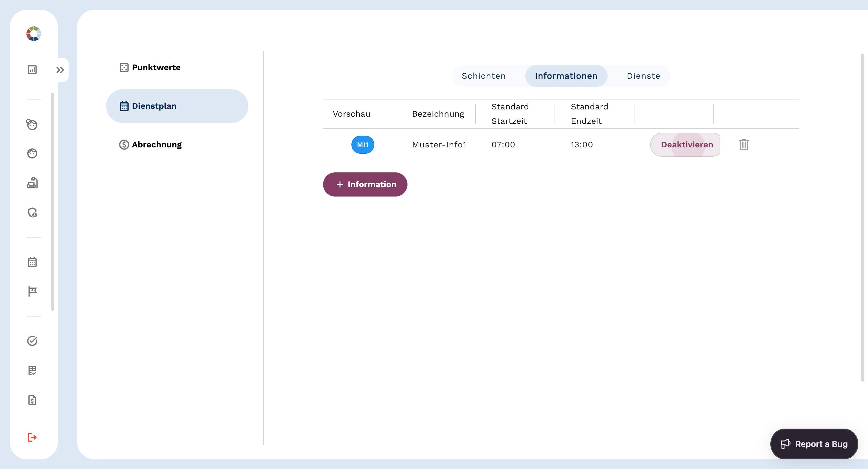
Task: Open the shield with person icon
Action: 32,212
